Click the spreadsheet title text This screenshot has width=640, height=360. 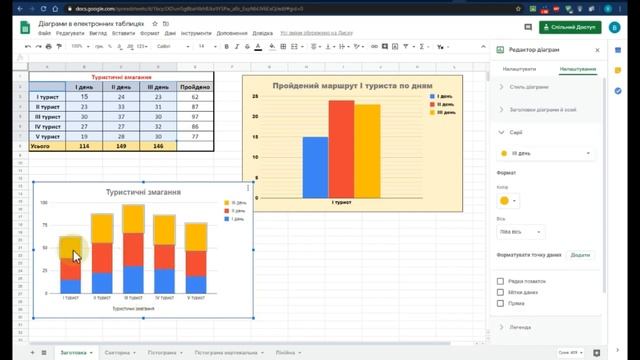pos(91,24)
